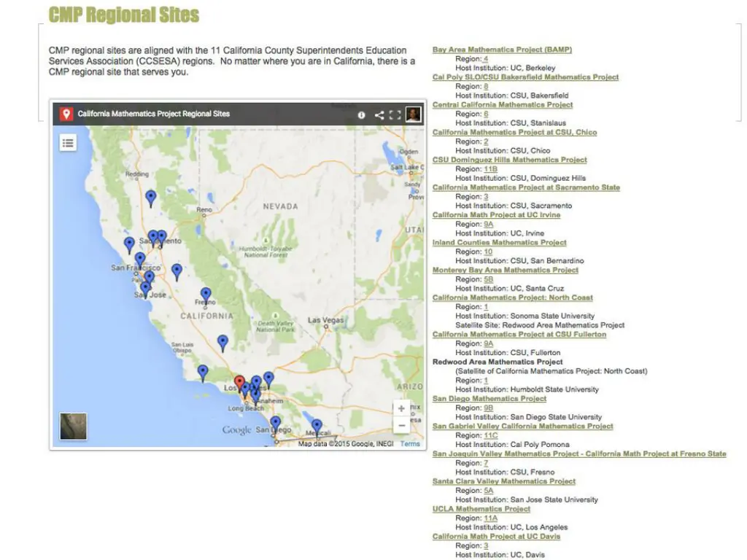Expand the map to full screen

pyautogui.click(x=395, y=114)
